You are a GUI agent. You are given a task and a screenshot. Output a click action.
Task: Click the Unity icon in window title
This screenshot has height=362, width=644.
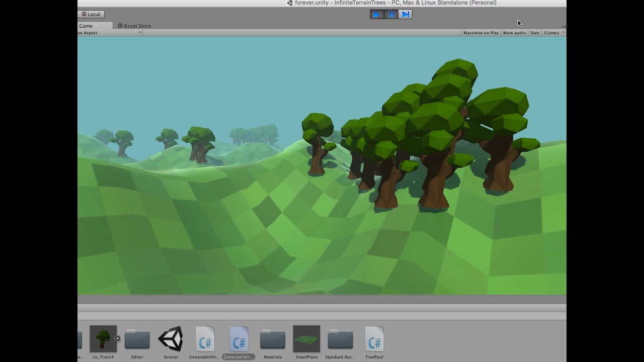point(289,3)
